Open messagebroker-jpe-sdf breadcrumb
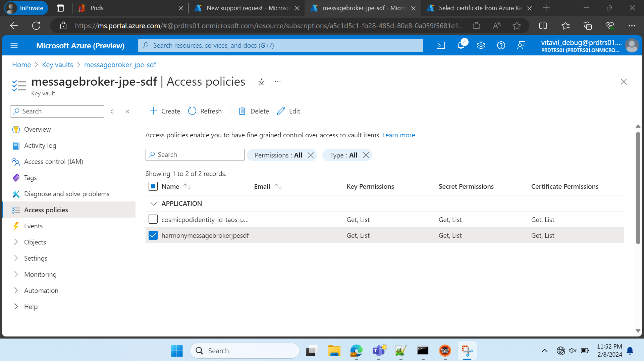Image resolution: width=644 pixels, height=361 pixels. [120, 65]
